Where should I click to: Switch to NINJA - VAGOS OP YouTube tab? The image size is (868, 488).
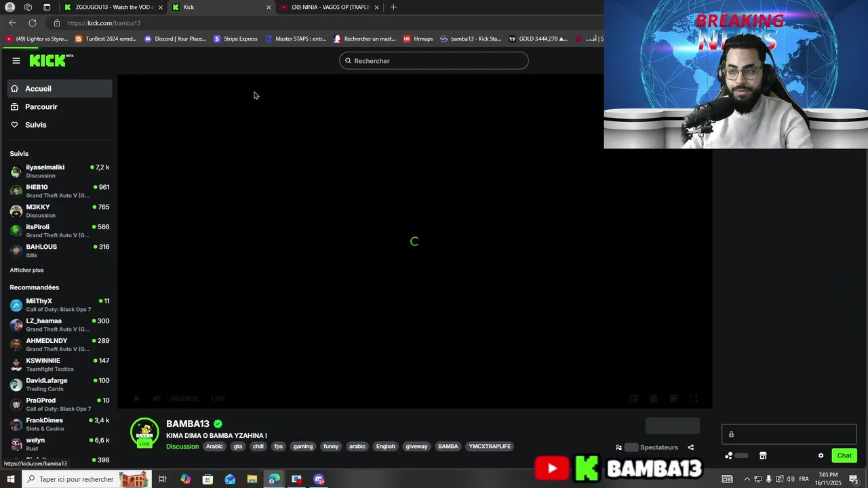click(x=330, y=7)
